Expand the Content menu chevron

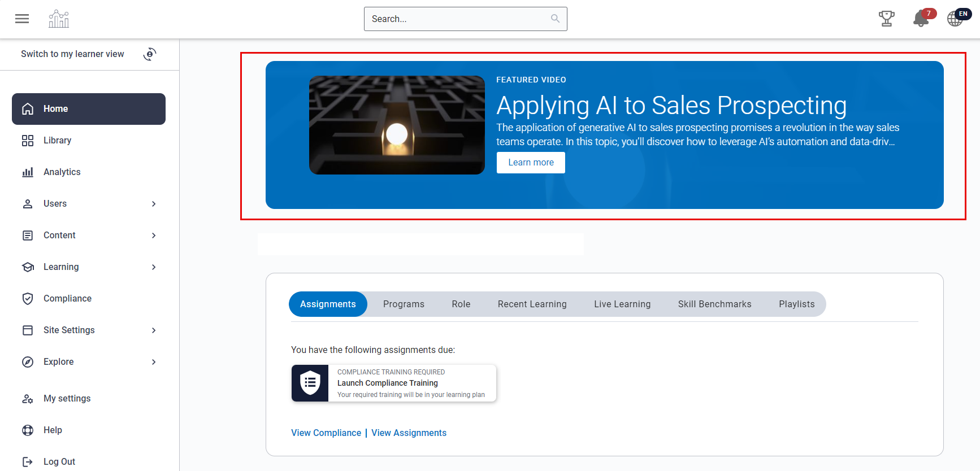pyautogui.click(x=154, y=236)
